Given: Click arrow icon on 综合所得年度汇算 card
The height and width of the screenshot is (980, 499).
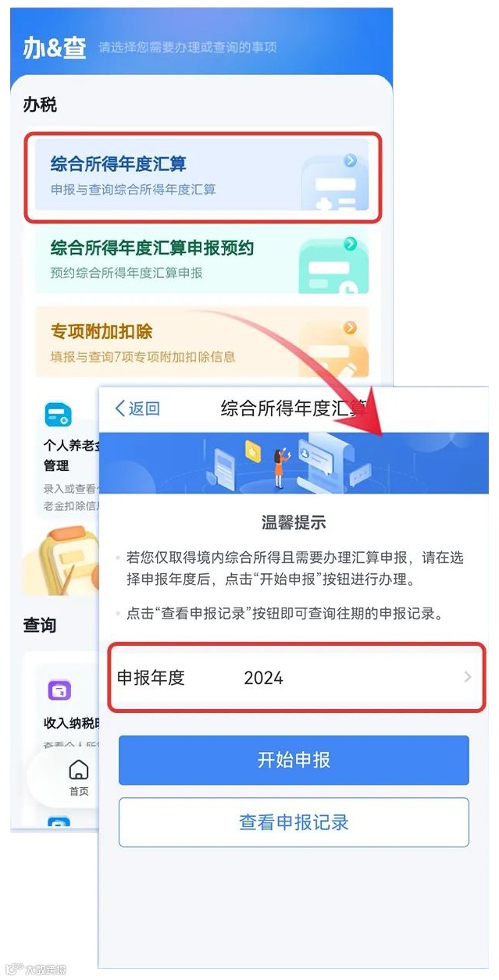Looking at the screenshot, I should pos(351,160).
